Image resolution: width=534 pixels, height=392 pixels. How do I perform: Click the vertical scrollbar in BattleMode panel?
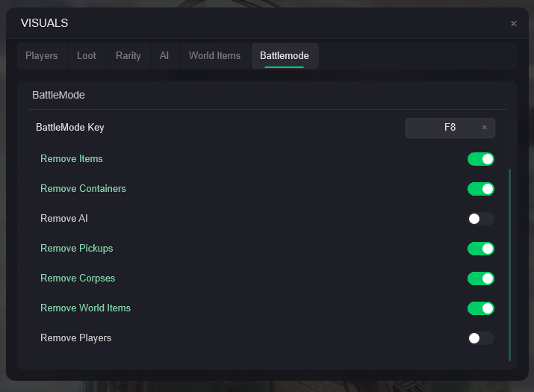tap(510, 261)
